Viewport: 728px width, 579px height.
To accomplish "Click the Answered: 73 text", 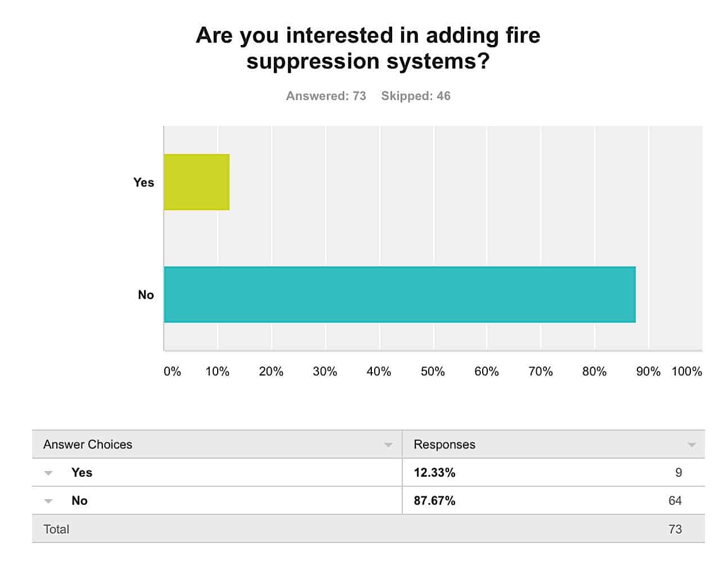I will (x=326, y=96).
